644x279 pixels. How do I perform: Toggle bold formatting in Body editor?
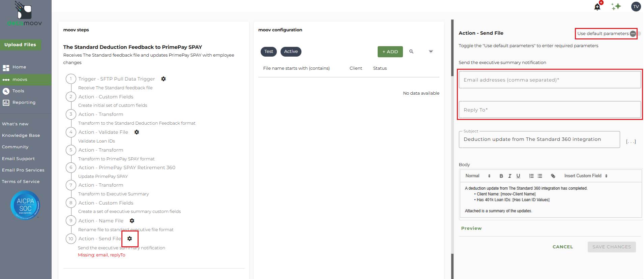(x=501, y=176)
